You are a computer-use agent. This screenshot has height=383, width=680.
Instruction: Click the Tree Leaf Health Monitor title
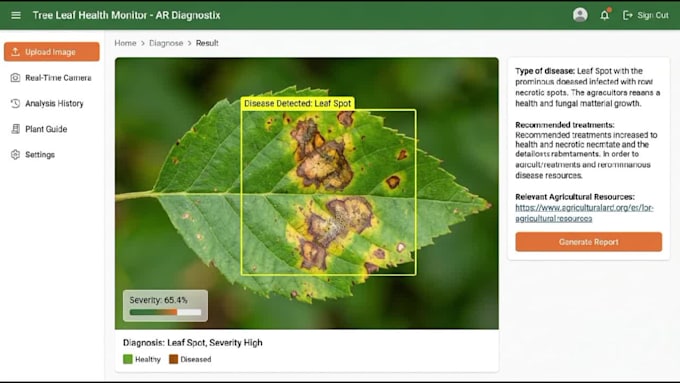coord(126,15)
